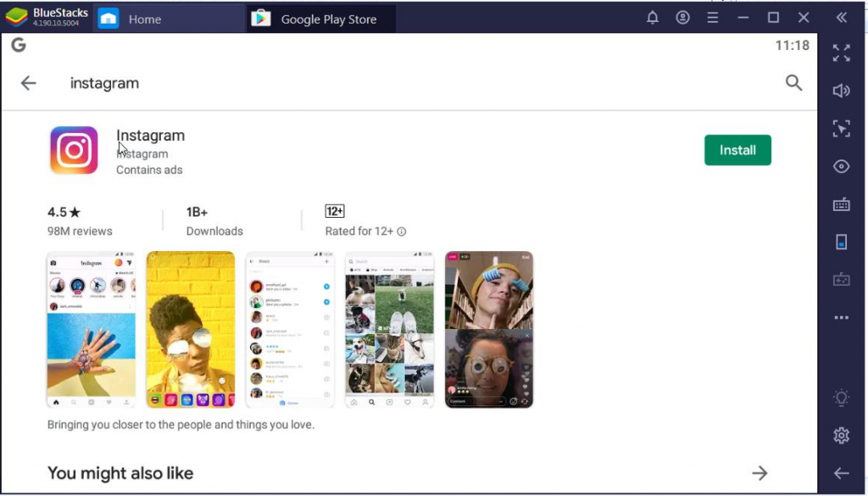868x496 pixels.
Task: Click the volume speaker icon
Action: coord(842,91)
